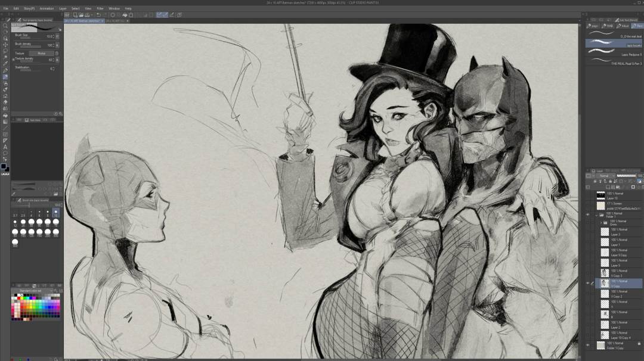Image resolution: width=644 pixels, height=361 pixels.
Task: Open the Layer menu
Action: pos(63,8)
